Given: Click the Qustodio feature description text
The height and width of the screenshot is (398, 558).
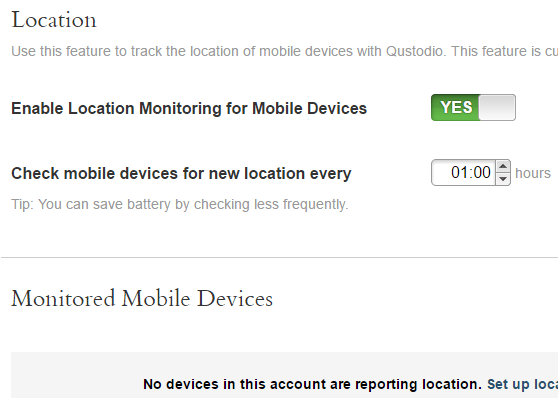Looking at the screenshot, I should [x=284, y=52].
